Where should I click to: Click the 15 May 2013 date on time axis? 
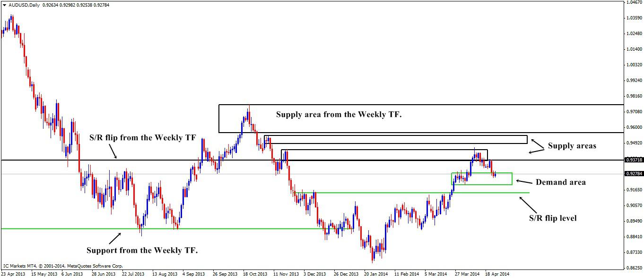(44, 274)
